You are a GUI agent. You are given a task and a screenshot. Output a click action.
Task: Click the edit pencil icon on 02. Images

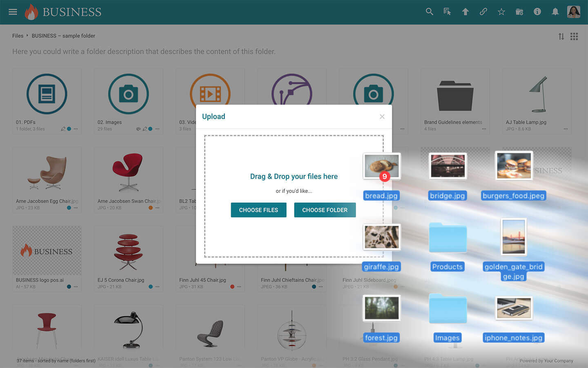point(145,129)
